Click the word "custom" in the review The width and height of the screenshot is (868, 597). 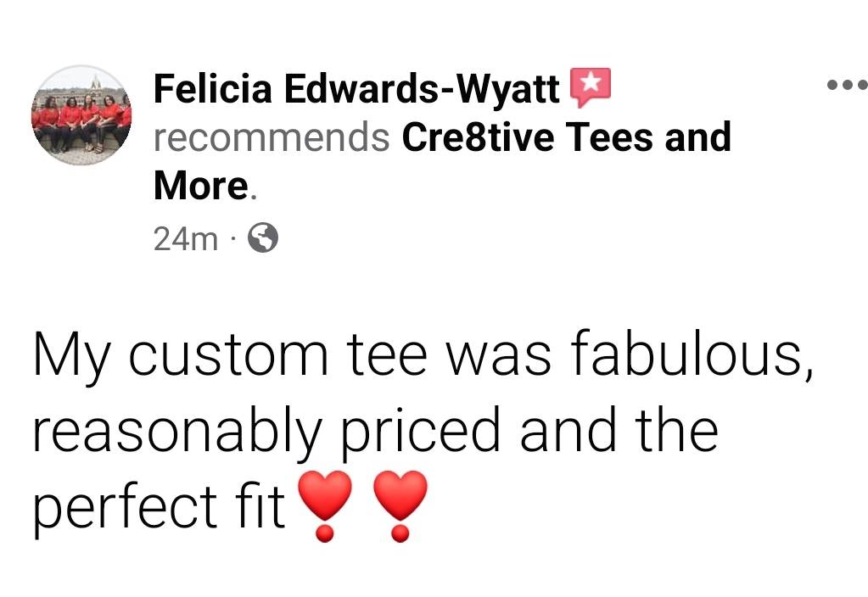pyautogui.click(x=228, y=356)
